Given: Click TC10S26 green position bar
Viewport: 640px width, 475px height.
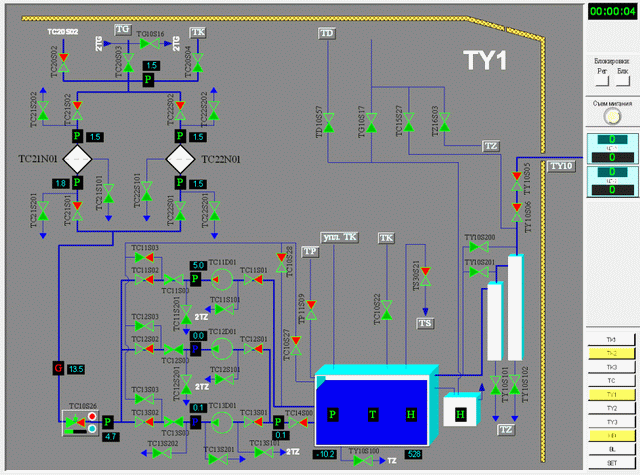Looking at the screenshot, I should tap(75, 431).
